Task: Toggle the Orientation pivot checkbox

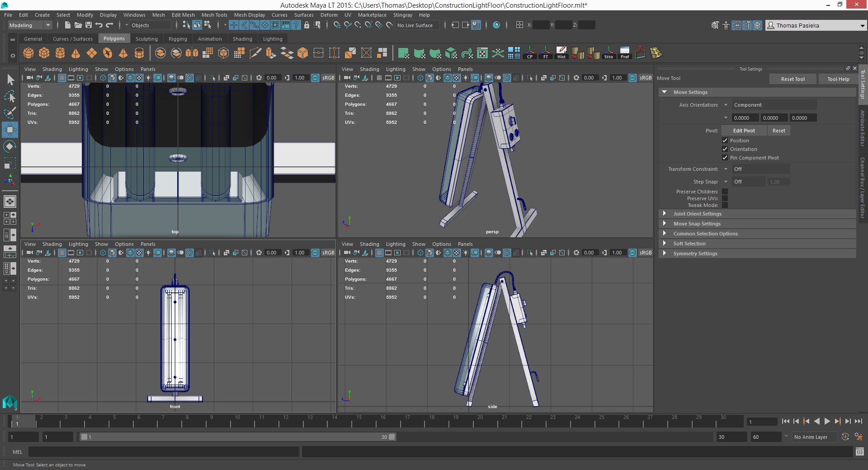Action: click(725, 149)
